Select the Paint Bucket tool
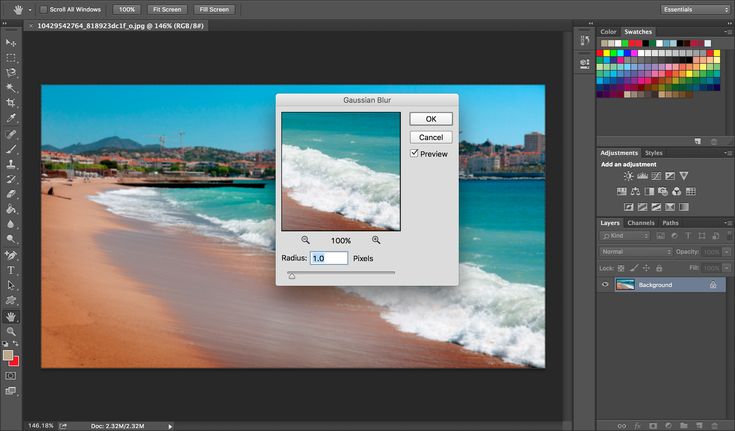 coord(11,209)
